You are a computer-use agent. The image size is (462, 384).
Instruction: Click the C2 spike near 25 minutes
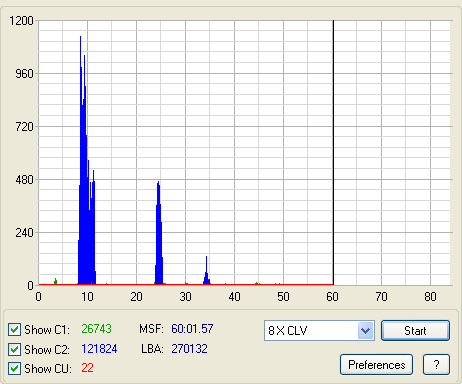(159, 233)
